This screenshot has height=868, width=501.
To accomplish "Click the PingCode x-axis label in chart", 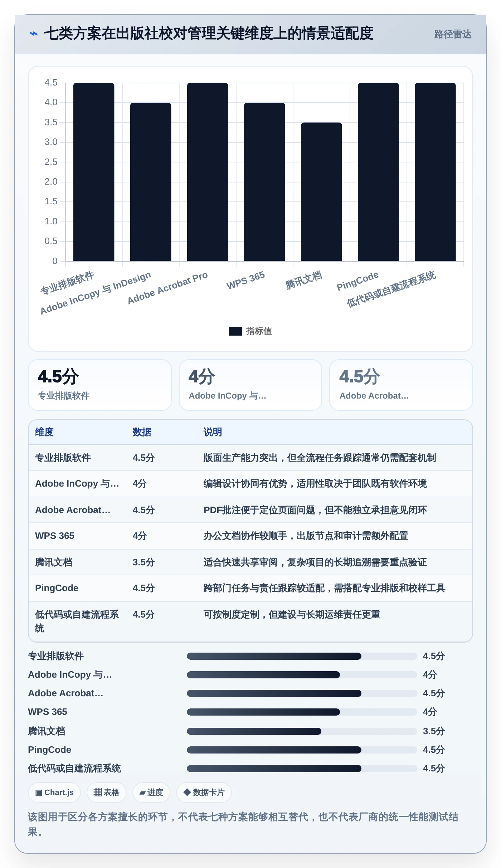I will coord(357,281).
